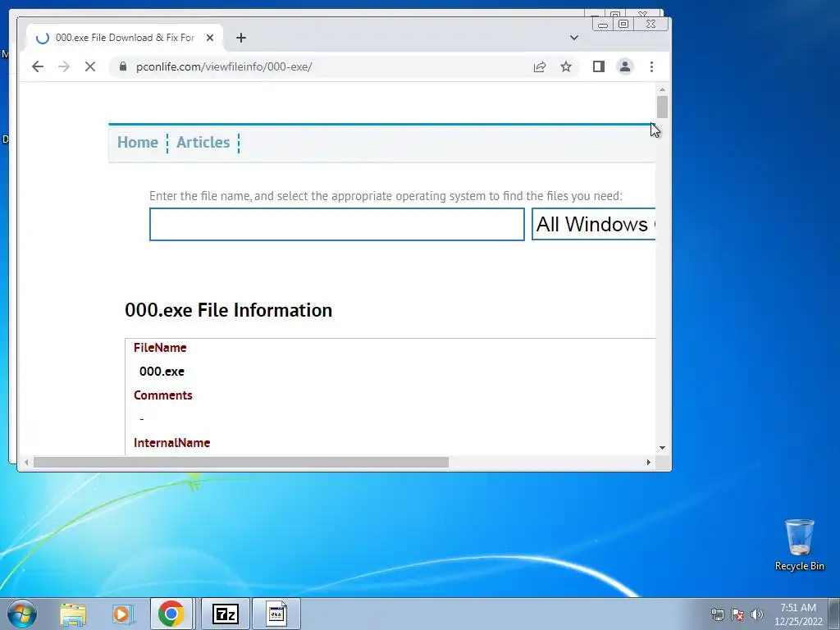Click the vertical scrollbar up arrow
Image resolution: width=840 pixels, height=630 pixels.
(x=662, y=90)
